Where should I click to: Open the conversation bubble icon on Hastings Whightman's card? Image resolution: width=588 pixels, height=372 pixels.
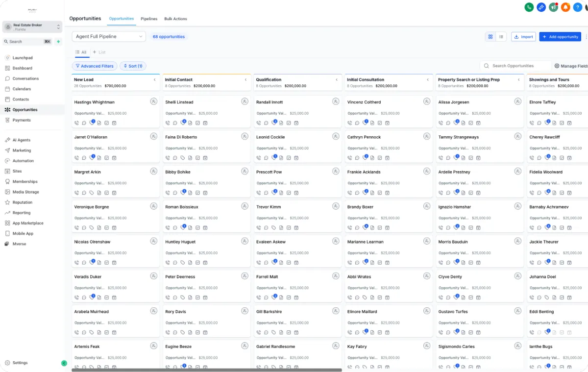[x=84, y=123]
